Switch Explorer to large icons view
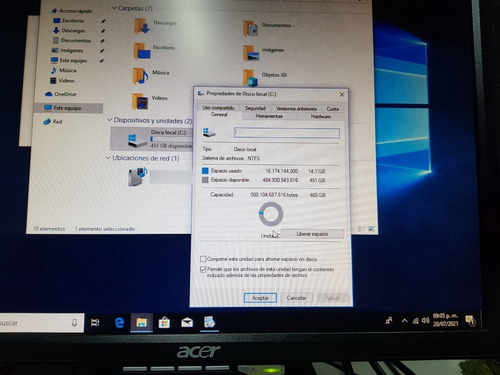 pyautogui.click(x=371, y=229)
